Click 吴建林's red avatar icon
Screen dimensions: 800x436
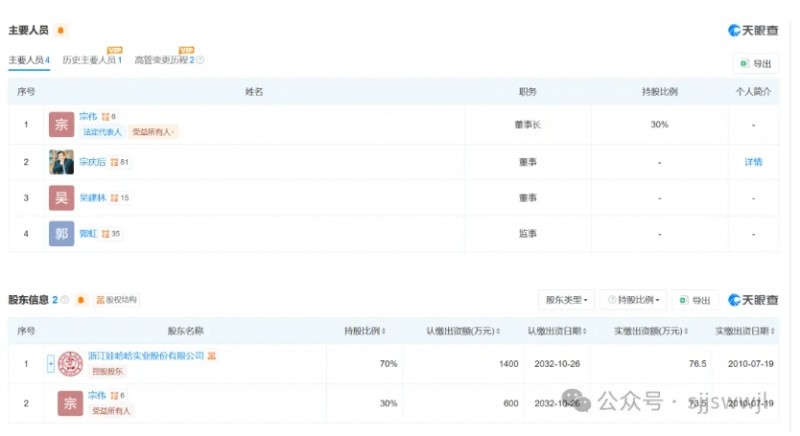61,198
